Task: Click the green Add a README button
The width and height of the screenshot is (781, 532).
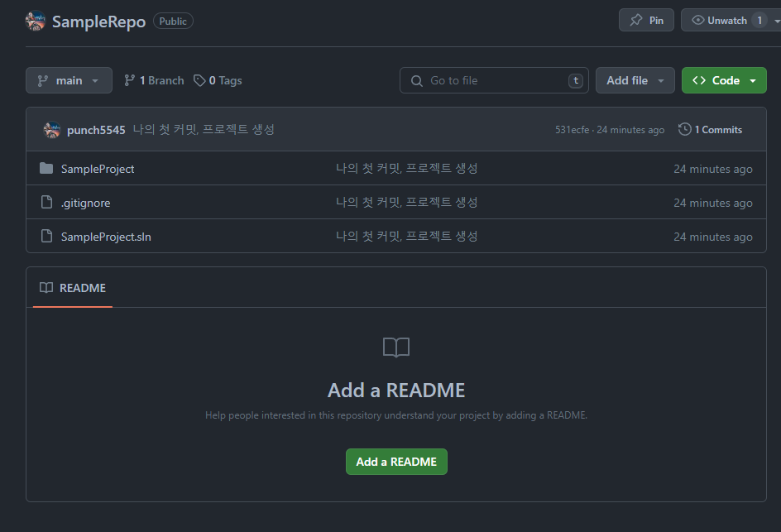Action: (x=396, y=462)
